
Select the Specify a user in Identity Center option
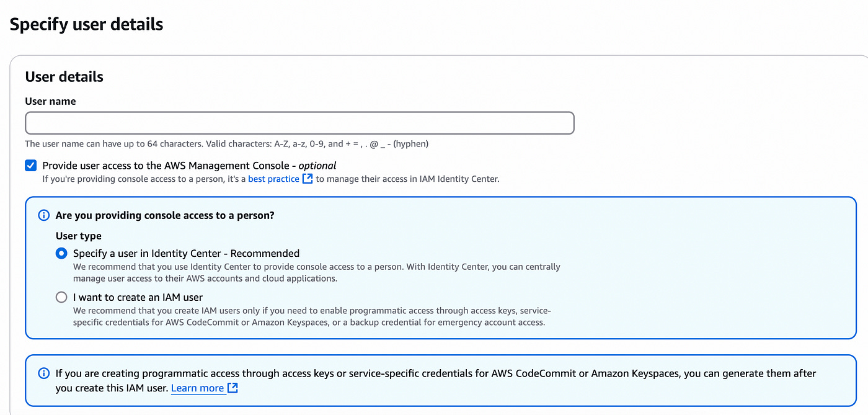tap(61, 253)
